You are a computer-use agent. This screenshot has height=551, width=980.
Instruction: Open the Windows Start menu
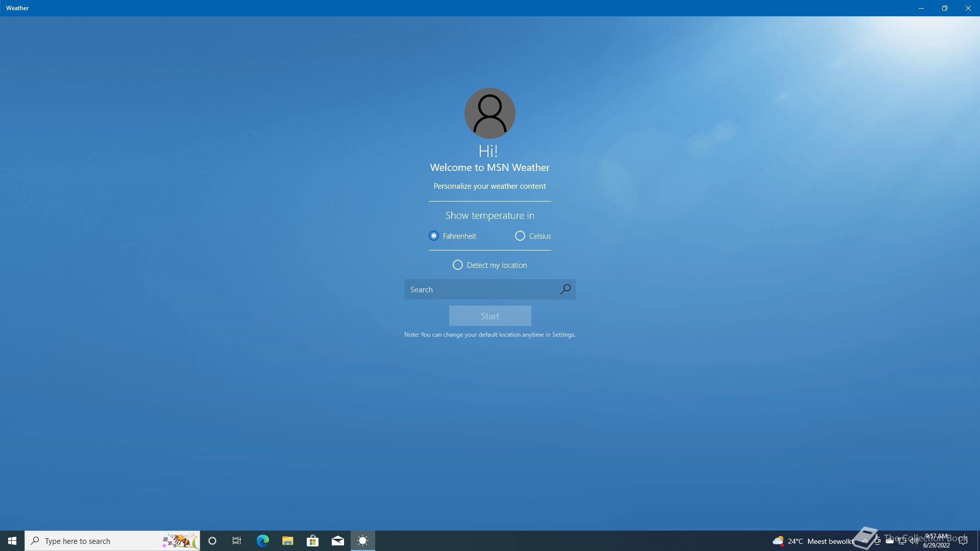point(12,541)
